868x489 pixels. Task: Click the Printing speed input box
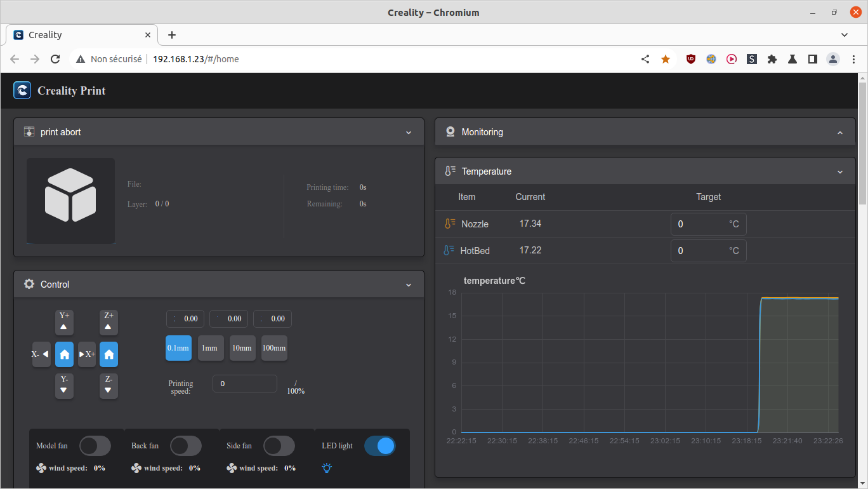pyautogui.click(x=245, y=384)
